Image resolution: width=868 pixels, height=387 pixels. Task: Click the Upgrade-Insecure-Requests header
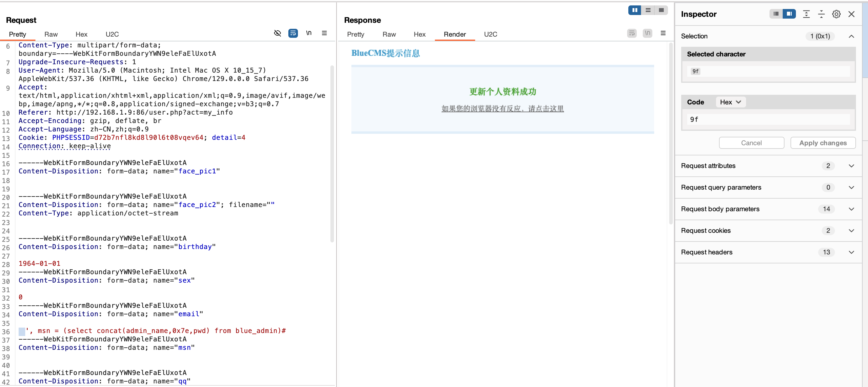(77, 62)
